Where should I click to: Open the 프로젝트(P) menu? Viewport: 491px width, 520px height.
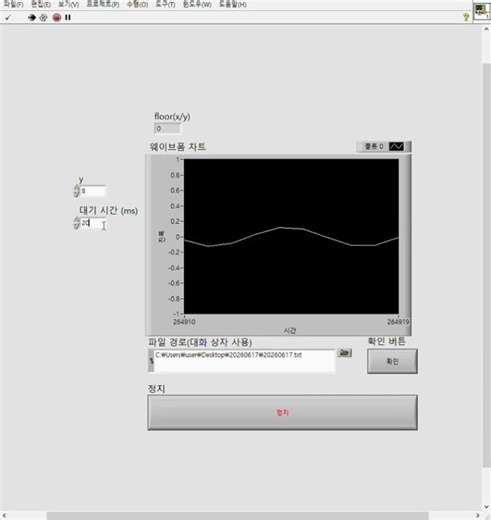[x=103, y=4]
